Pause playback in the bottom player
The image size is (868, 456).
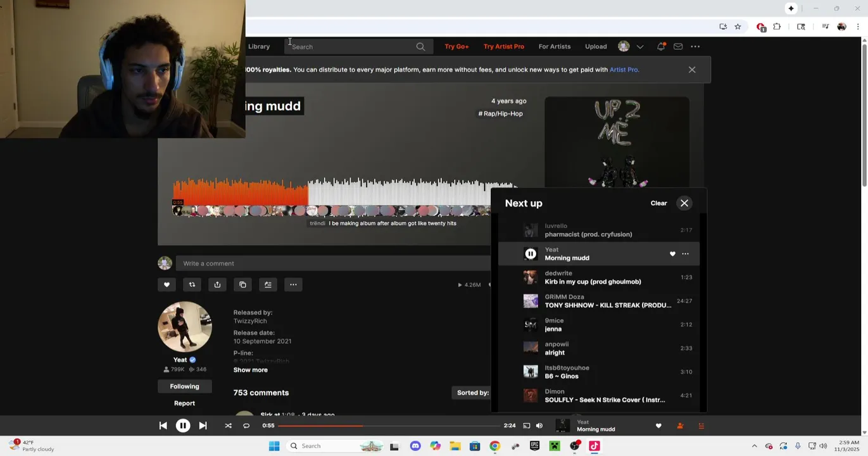[183, 426]
